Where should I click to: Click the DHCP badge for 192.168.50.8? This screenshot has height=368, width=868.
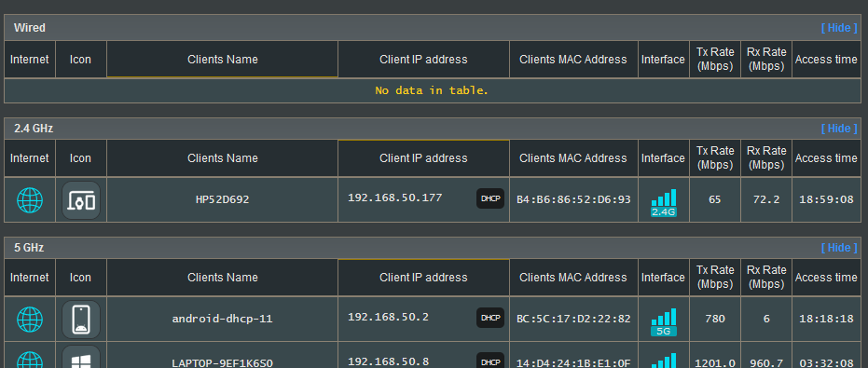click(489, 361)
